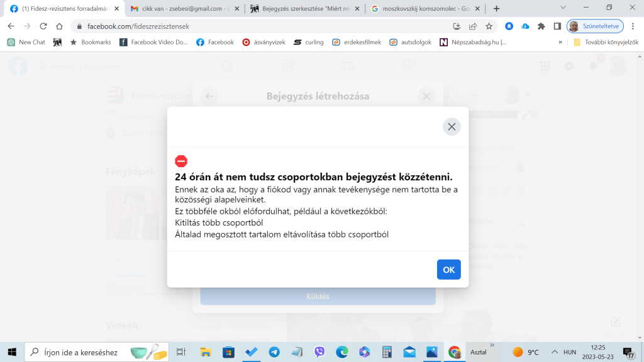Image resolution: width=644 pixels, height=362 pixels.
Task: Expand hidden bookmarks with the chevron
Action: tap(560, 42)
